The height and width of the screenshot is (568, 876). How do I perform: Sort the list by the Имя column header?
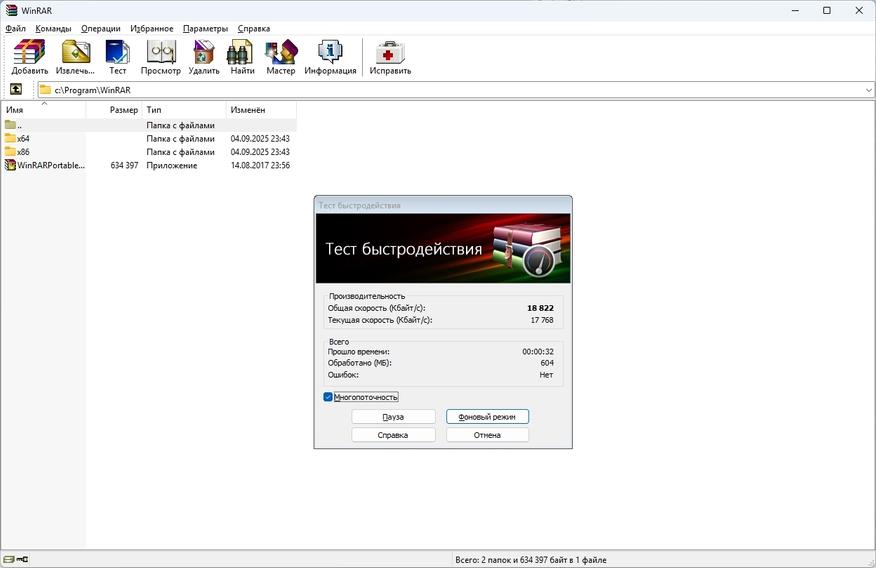[x=44, y=110]
